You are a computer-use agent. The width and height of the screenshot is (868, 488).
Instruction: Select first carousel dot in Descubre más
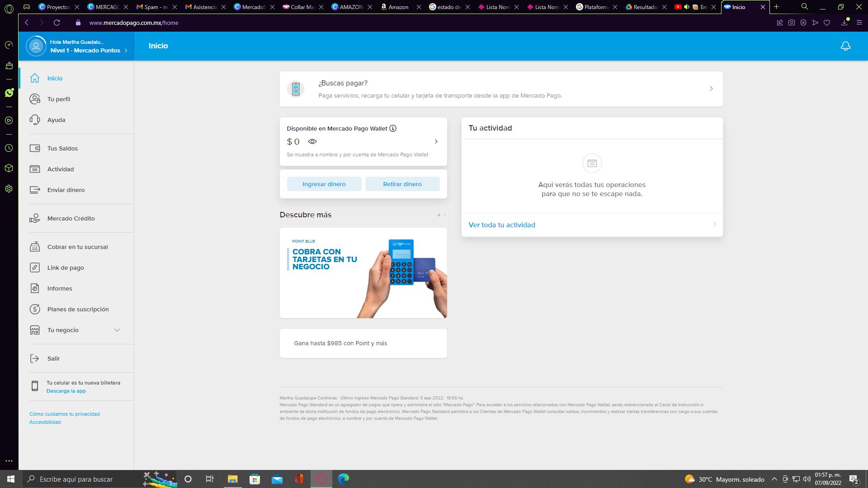pos(439,215)
